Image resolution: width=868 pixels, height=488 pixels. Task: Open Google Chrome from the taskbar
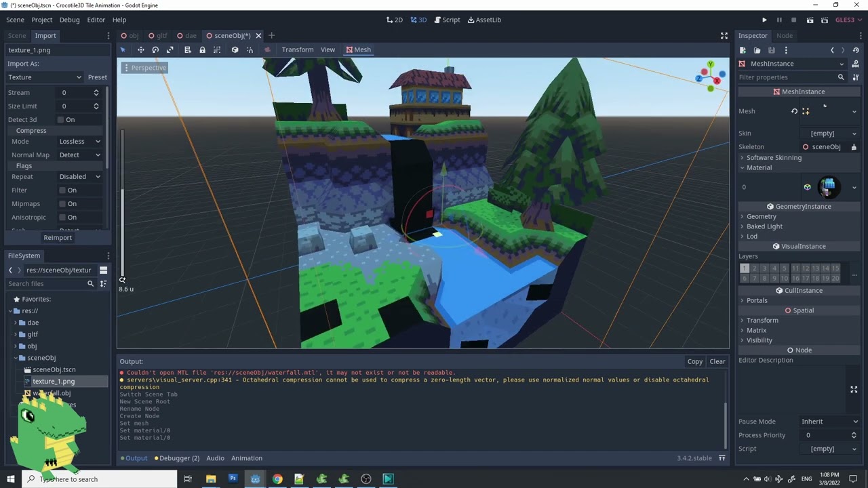click(277, 479)
